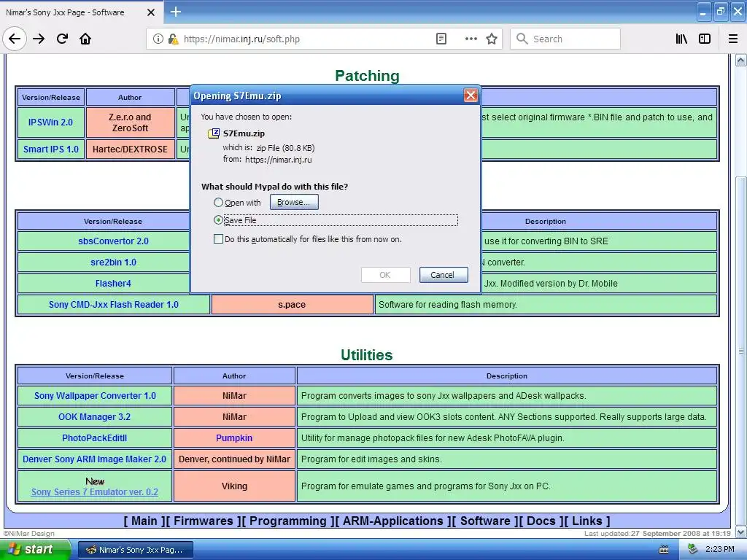Open the Windows start menu

[x=36, y=550]
